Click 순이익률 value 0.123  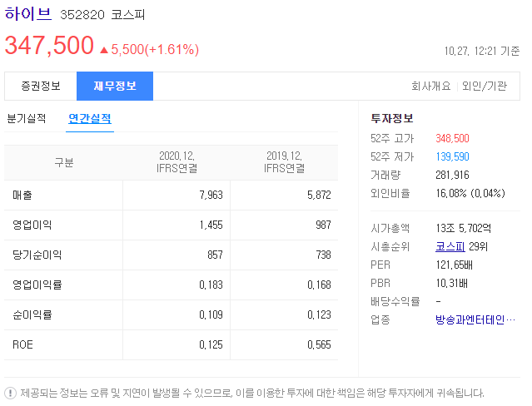[319, 314]
